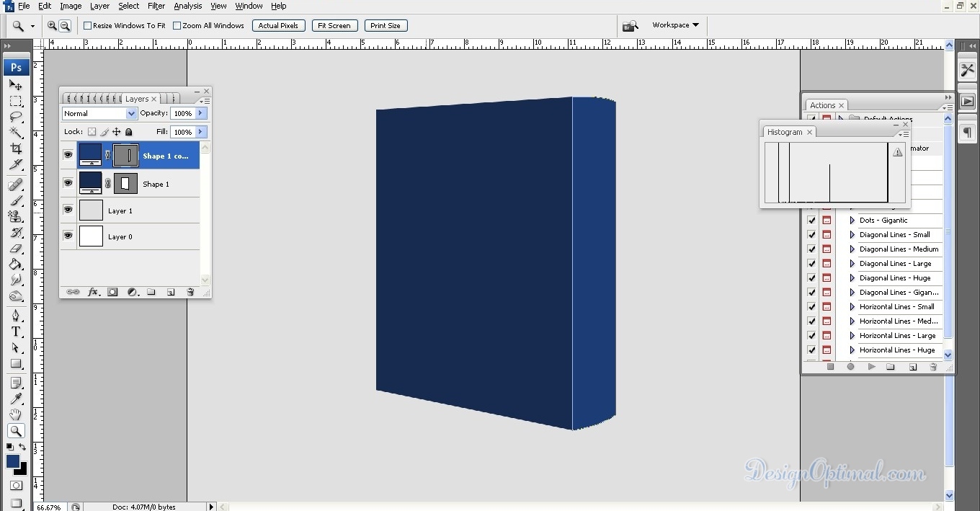The height and width of the screenshot is (511, 980).
Task: Swap foreground and background colors
Action: [x=22, y=448]
